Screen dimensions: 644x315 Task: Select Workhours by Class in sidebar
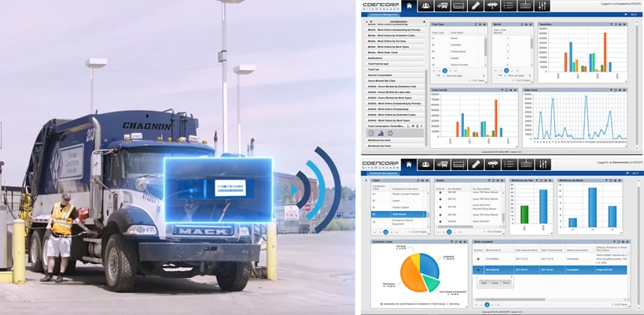click(395, 146)
